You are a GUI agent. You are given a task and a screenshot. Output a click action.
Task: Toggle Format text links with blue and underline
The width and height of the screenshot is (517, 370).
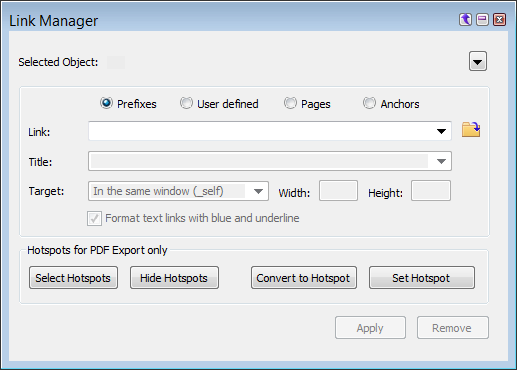coord(94,219)
